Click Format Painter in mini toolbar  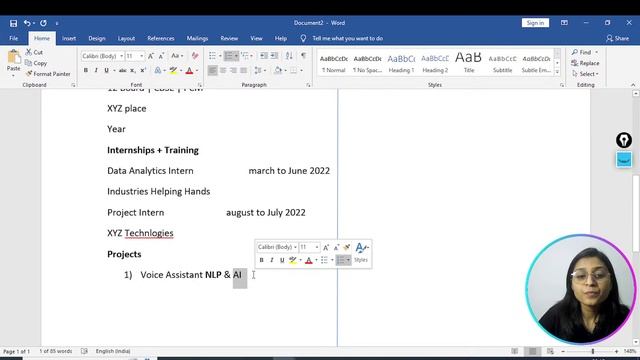coord(347,247)
